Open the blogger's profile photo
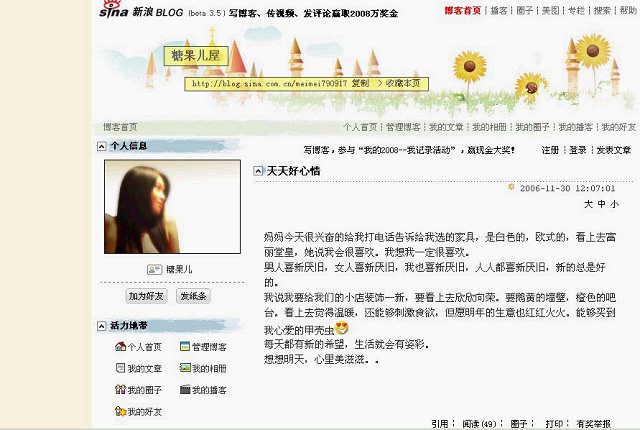640x430 pixels. pos(172,206)
